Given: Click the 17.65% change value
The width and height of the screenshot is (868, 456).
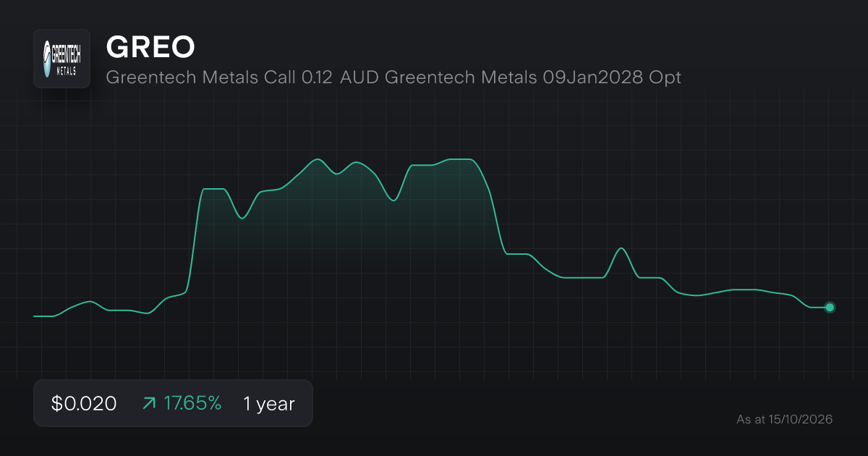Looking at the screenshot, I should click(192, 404).
